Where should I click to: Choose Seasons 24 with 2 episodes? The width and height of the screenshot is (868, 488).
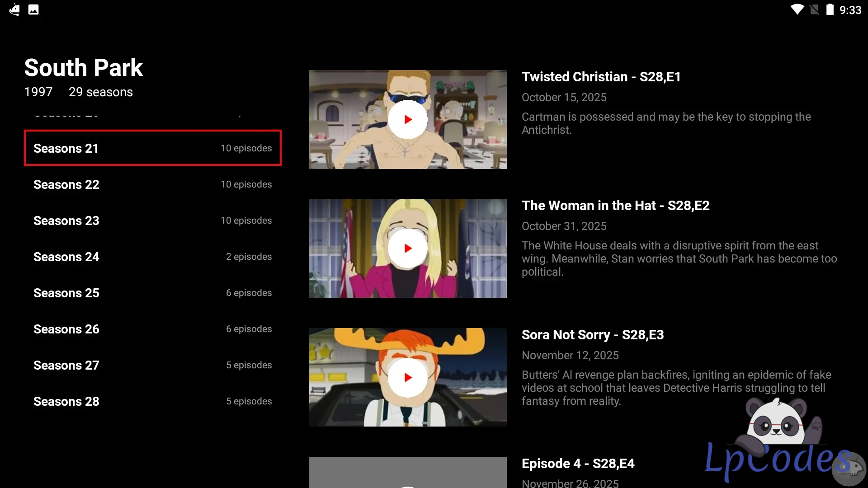153,257
